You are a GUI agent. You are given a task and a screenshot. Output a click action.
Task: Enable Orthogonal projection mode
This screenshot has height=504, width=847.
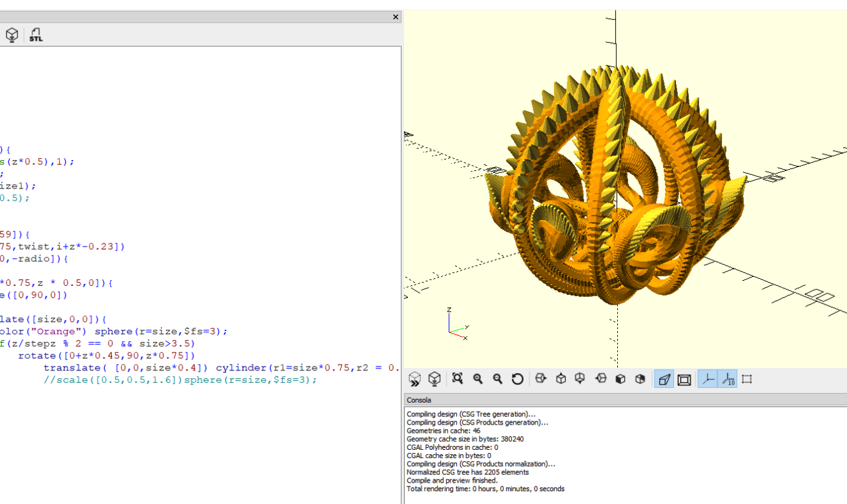[x=684, y=379]
